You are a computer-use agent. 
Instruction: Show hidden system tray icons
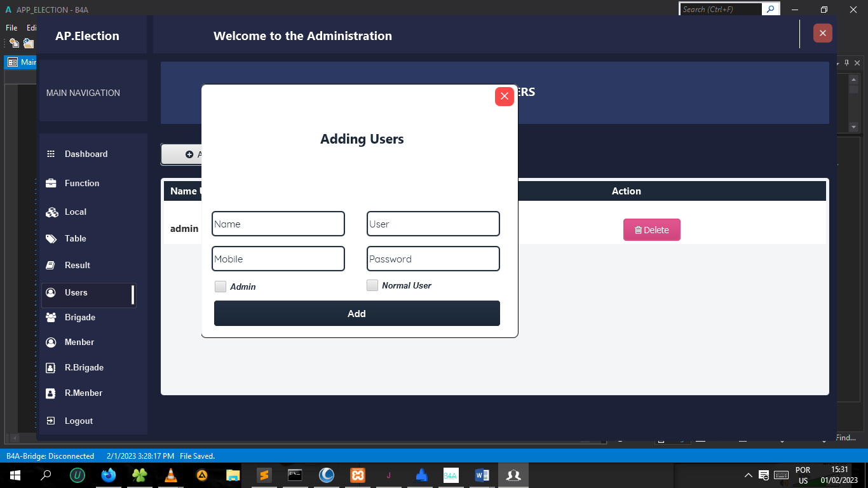[x=749, y=475]
